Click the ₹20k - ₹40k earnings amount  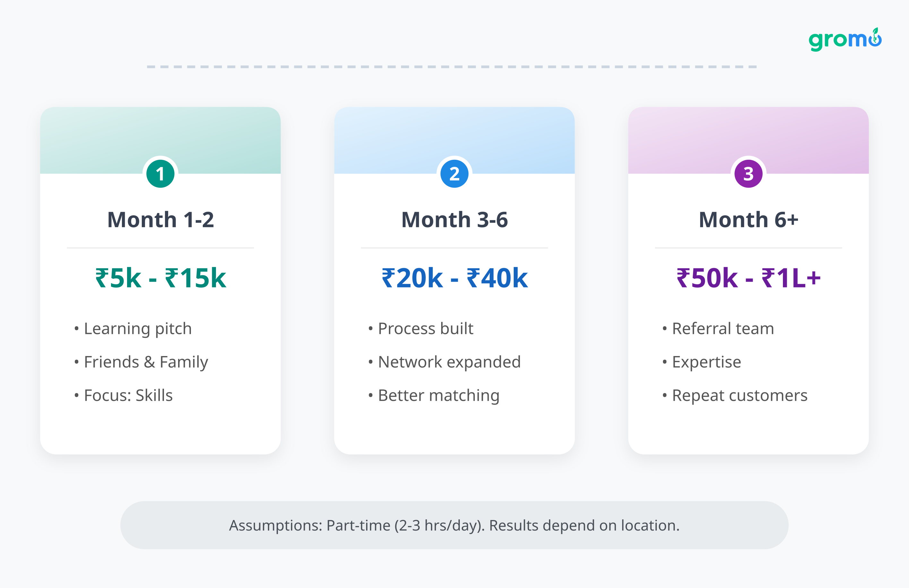tap(454, 278)
